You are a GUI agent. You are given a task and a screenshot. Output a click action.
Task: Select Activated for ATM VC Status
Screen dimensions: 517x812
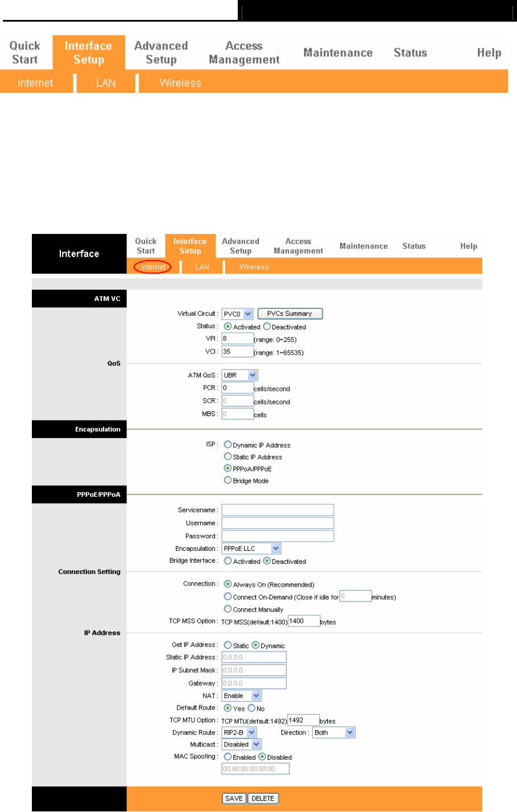pyautogui.click(x=228, y=327)
